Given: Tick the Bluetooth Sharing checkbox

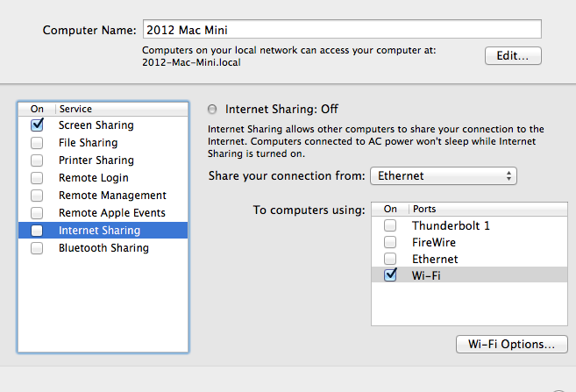Looking at the screenshot, I should coord(37,248).
